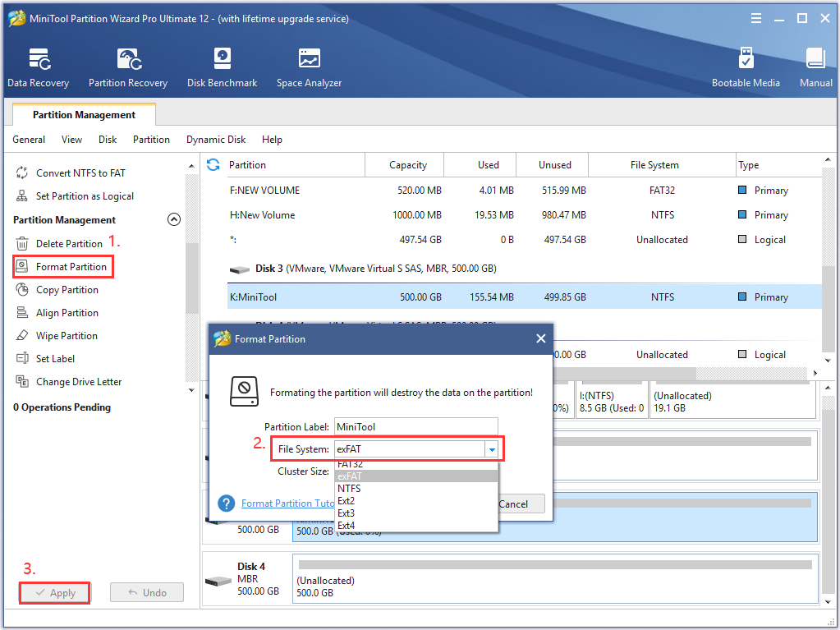Click the Disk 4 drive icon
This screenshot has height=630, width=840.
tap(218, 580)
